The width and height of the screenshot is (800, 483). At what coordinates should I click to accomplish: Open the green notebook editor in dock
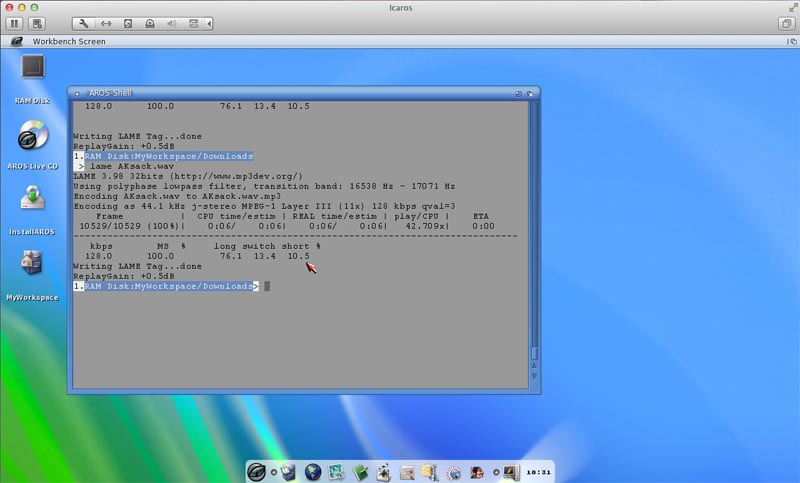coord(360,472)
